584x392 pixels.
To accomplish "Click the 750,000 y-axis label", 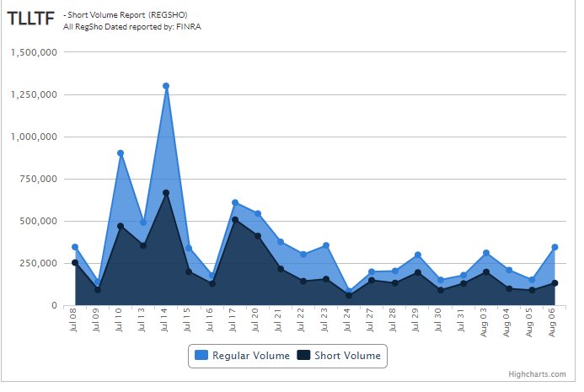I will click(x=39, y=180).
